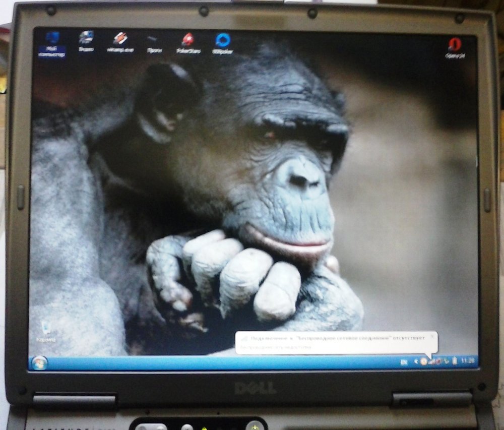Launch the PokerStars desktop shortcut

coord(188,42)
